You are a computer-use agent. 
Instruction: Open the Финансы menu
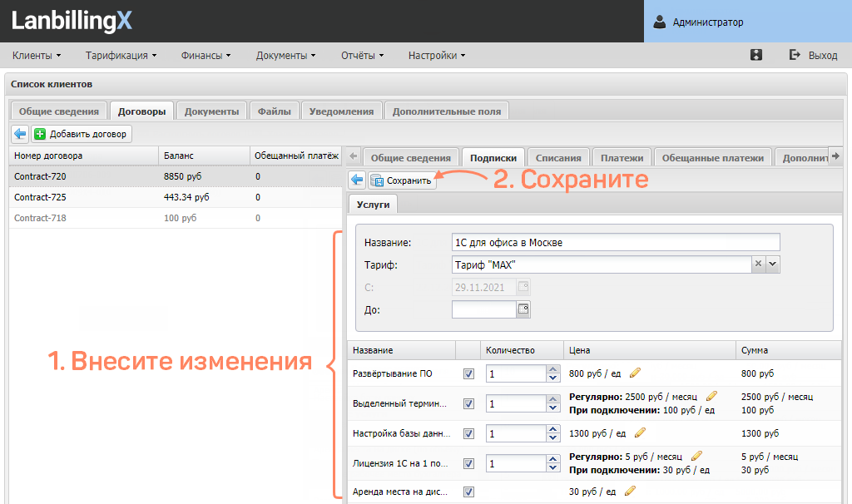[x=206, y=56]
